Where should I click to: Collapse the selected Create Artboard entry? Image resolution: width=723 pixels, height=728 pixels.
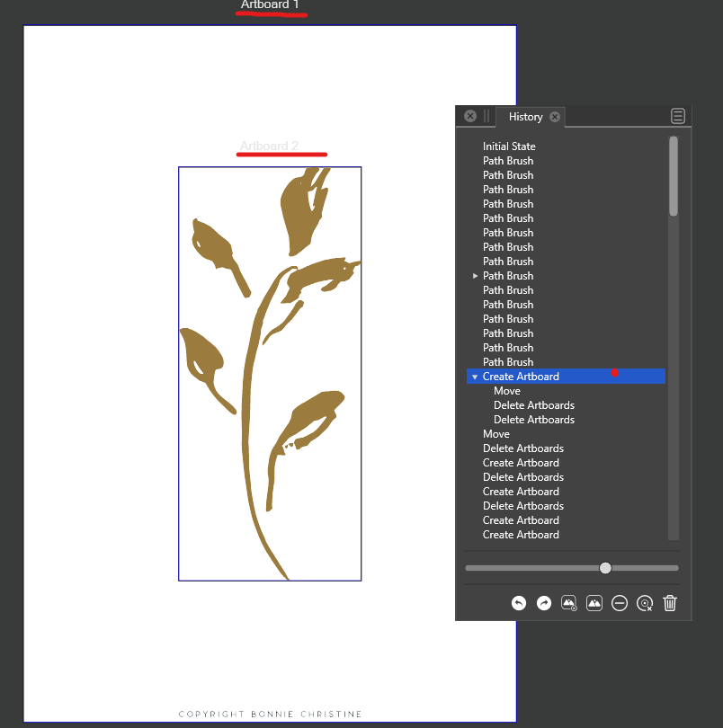tap(475, 377)
